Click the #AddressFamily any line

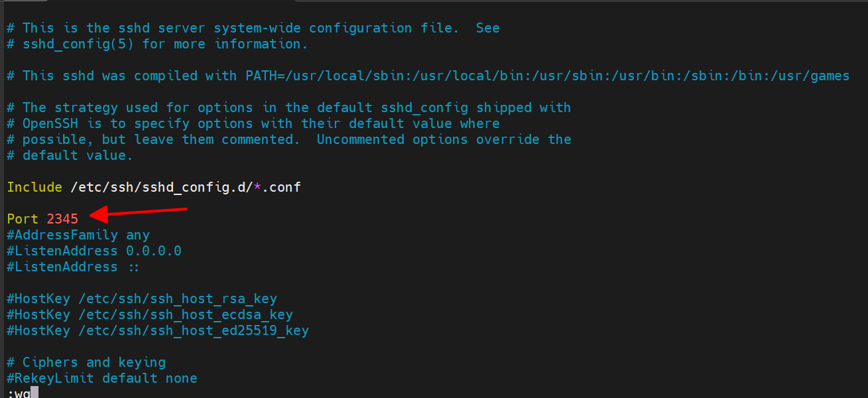78,235
